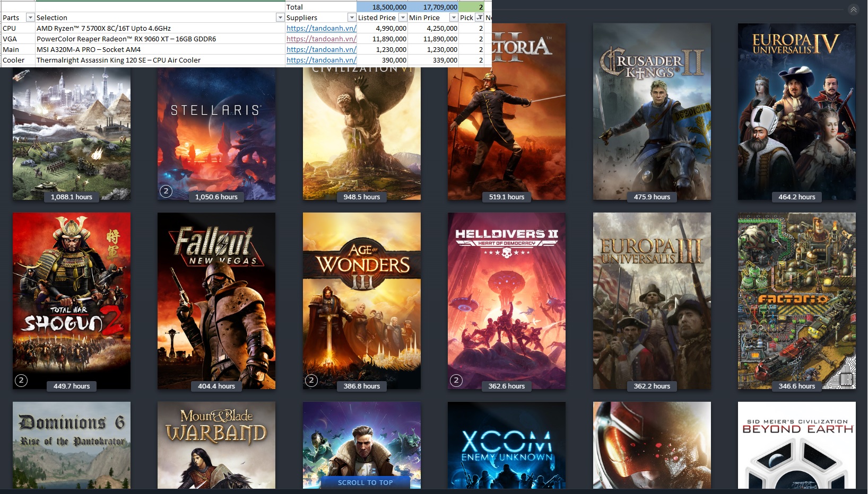Open the Suppliers column filter dropdown

click(x=352, y=17)
